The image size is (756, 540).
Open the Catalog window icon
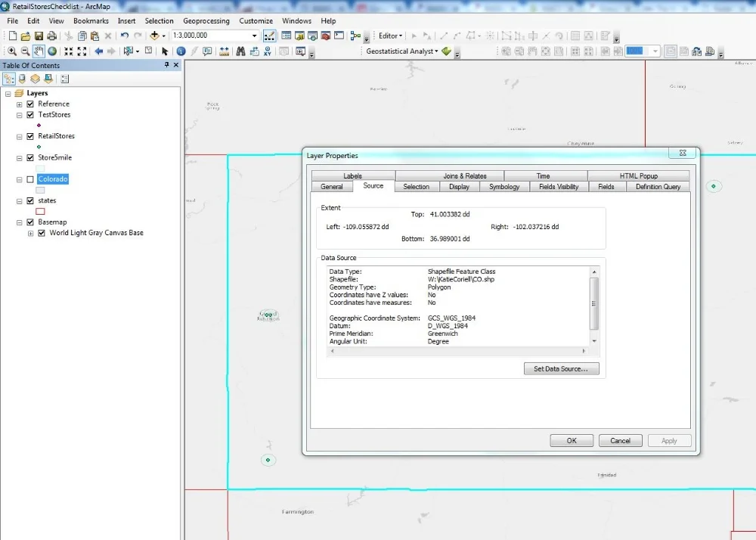click(299, 36)
